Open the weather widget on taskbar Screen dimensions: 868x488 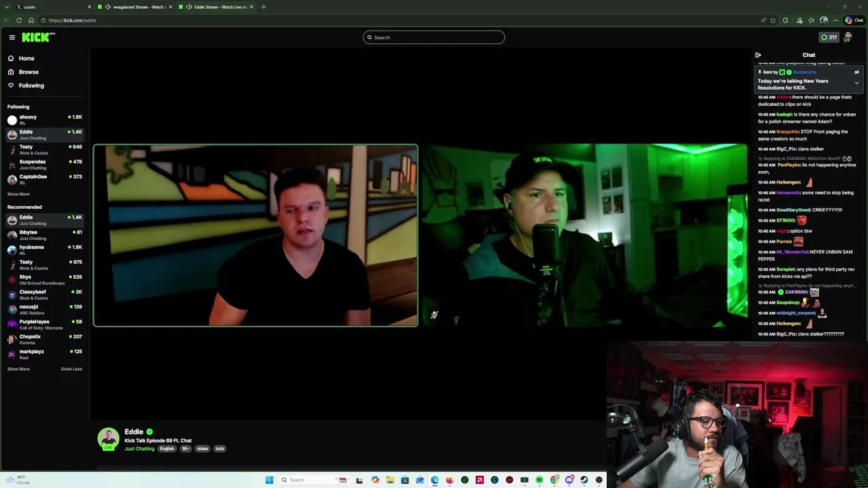tap(19, 480)
